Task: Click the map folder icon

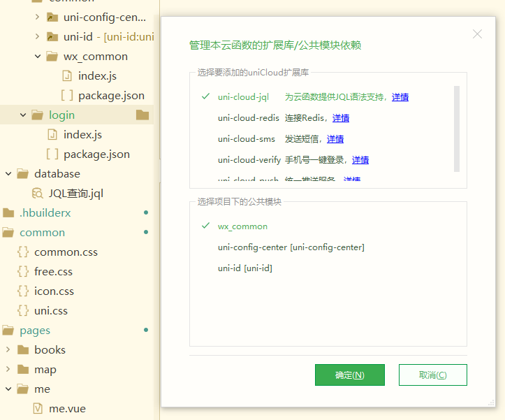Action: tap(23, 370)
